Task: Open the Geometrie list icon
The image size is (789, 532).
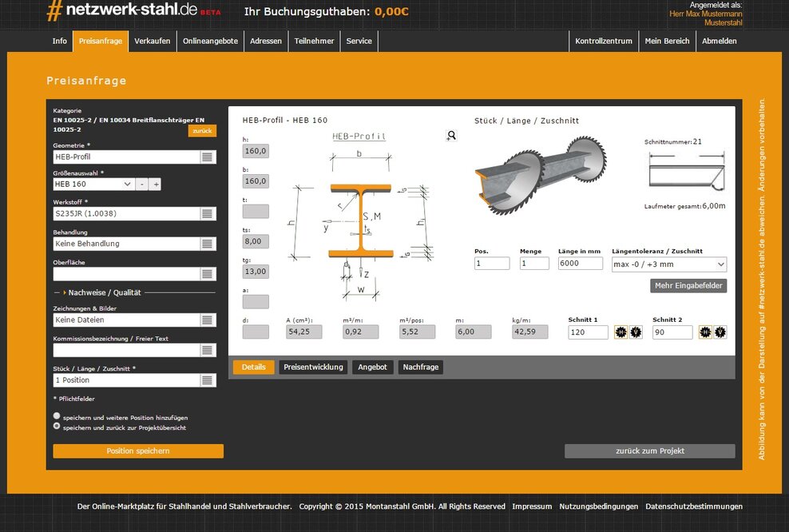Action: [x=207, y=157]
